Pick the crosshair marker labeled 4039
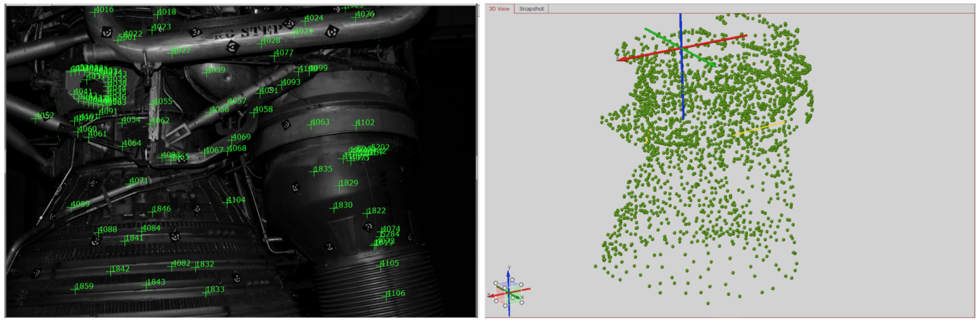The image size is (980, 320). click(x=206, y=71)
